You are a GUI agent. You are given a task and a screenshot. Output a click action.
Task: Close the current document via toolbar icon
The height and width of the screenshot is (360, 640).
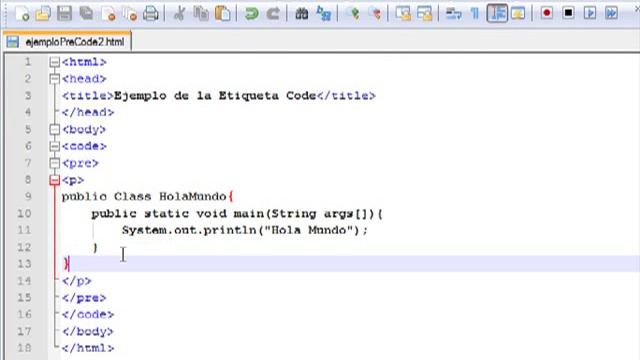click(108, 13)
